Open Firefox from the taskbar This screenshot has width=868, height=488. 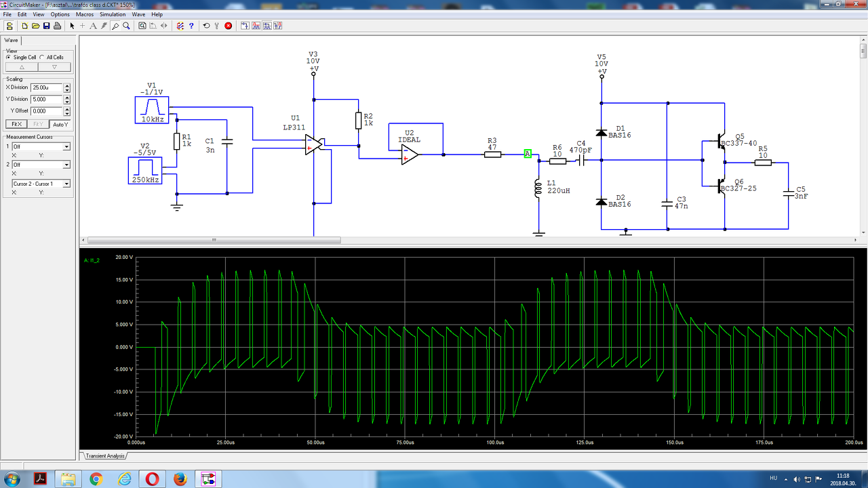point(180,479)
